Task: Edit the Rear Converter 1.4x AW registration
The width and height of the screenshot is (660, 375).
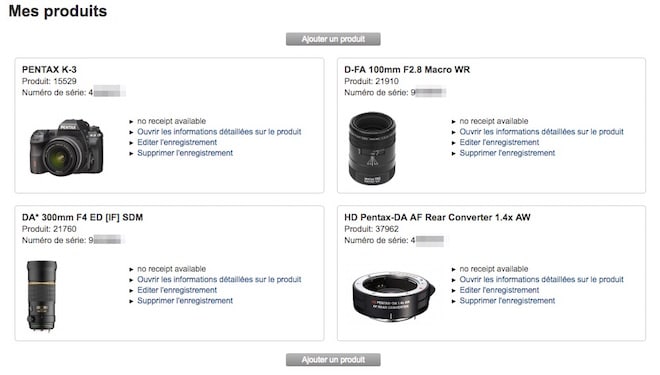Action: 499,290
